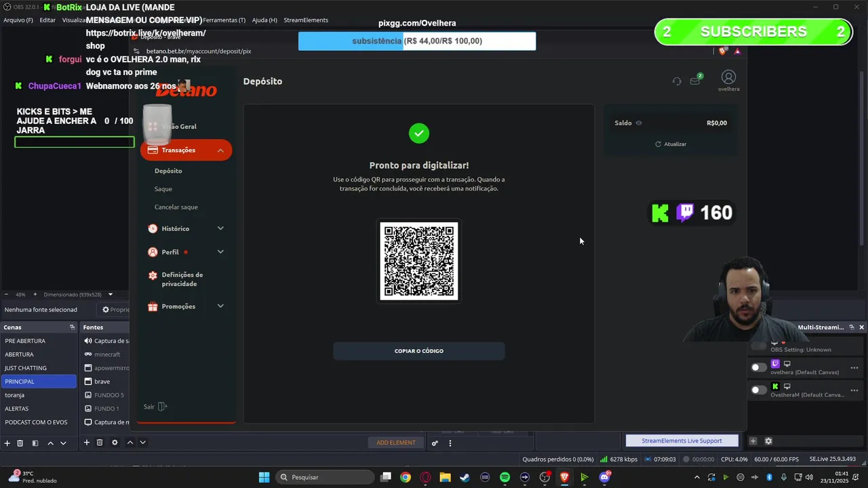Open Spotify from the taskbar
This screenshot has width=868, height=488.
click(x=505, y=477)
